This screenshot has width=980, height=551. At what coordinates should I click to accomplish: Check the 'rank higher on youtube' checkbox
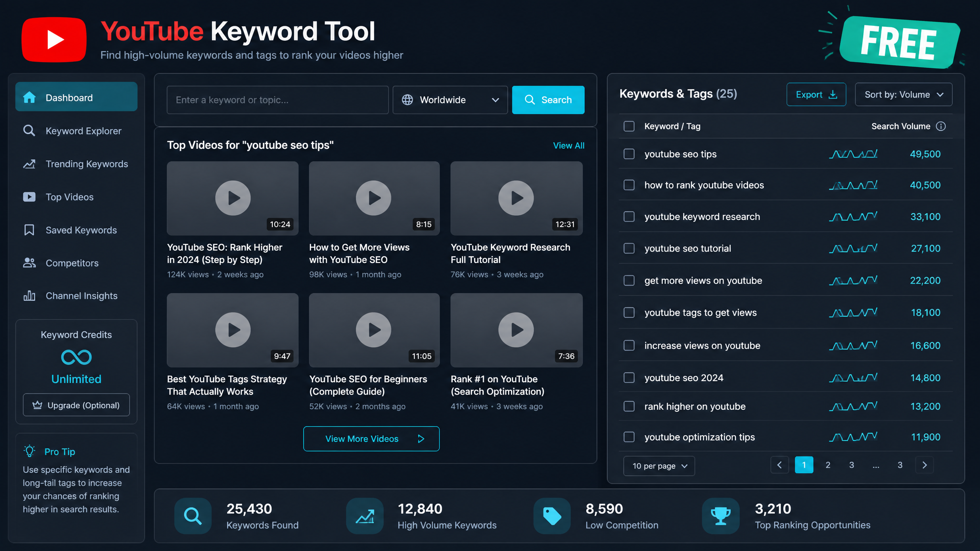[x=629, y=406]
